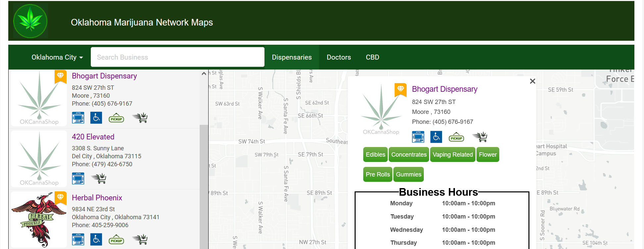
Task: Select the Flower product tag
Action: [488, 155]
